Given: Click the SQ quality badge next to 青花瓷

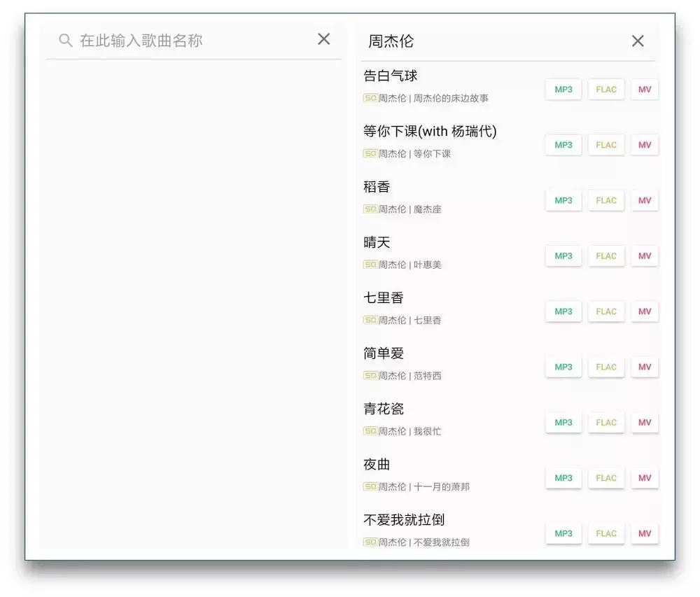Looking at the screenshot, I should pyautogui.click(x=369, y=431).
